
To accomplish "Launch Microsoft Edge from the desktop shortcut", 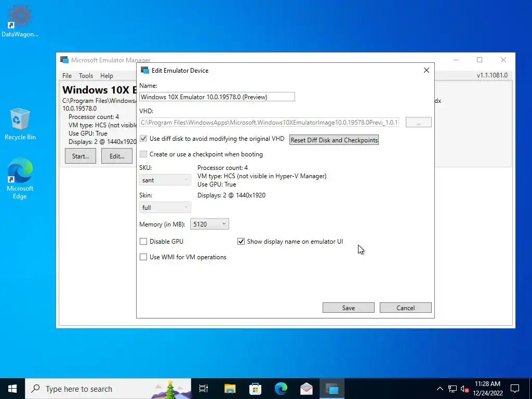I will [20, 179].
